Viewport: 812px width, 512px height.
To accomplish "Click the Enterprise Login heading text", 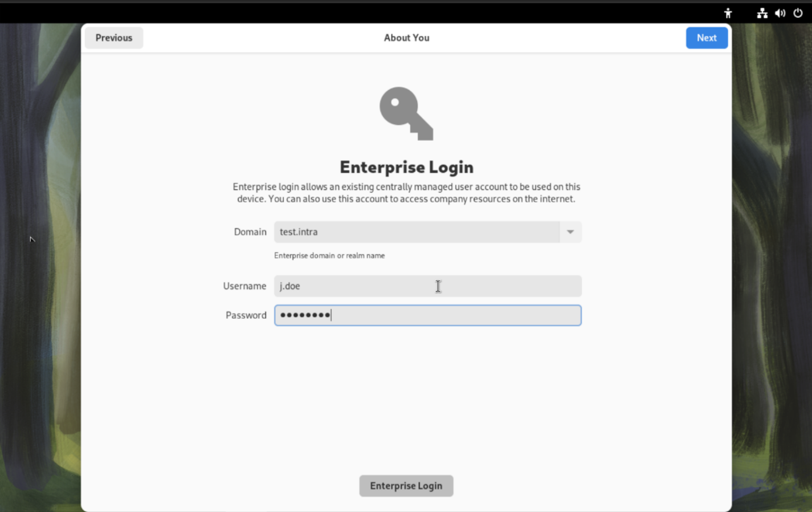I will [x=406, y=167].
